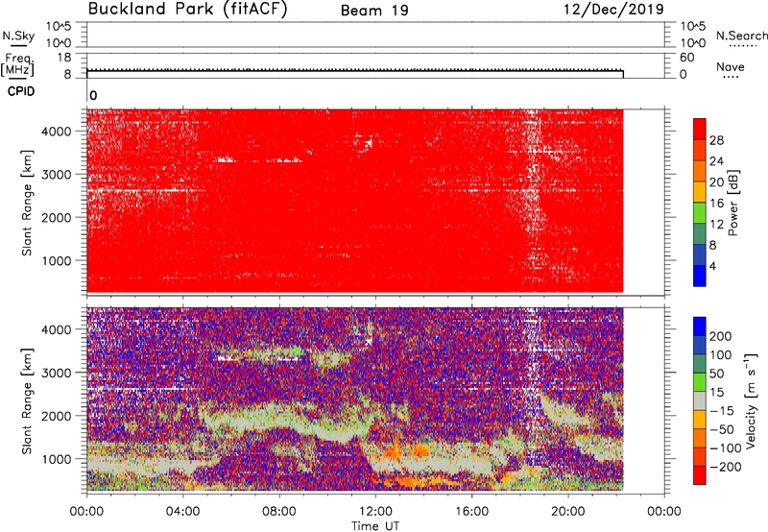
Task: Click the 'Beam 19' label
Action: tap(374, 11)
